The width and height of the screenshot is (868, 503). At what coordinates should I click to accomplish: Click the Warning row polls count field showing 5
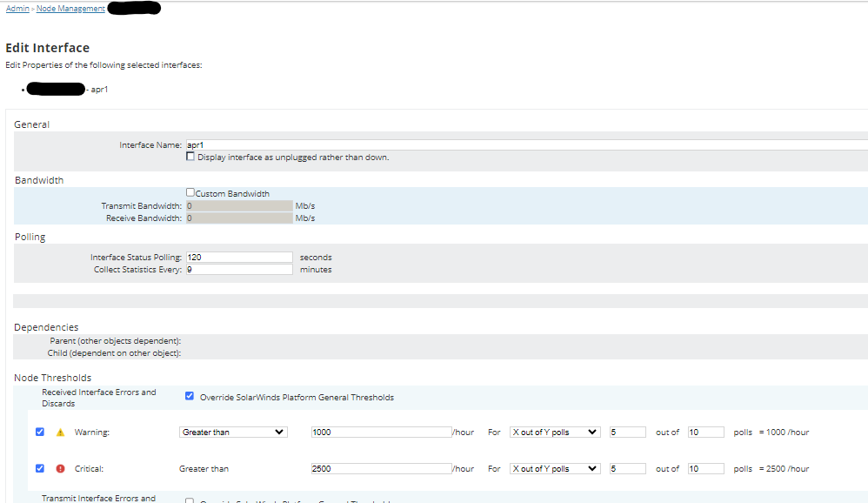tap(628, 433)
